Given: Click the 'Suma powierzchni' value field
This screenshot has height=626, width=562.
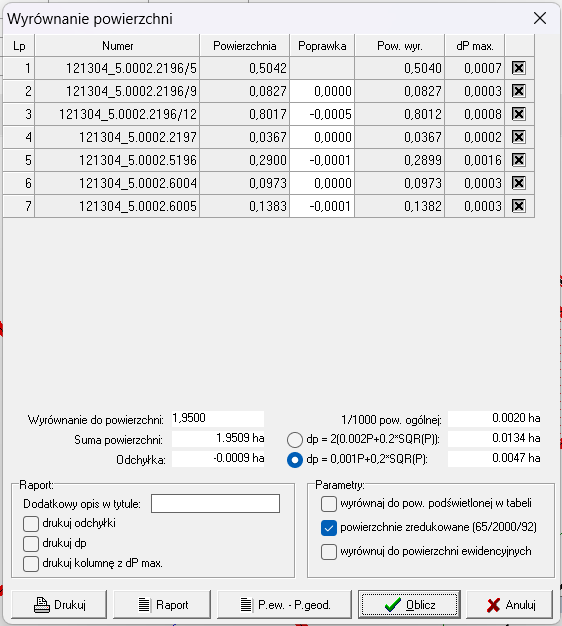Looking at the screenshot, I should pos(218,438).
